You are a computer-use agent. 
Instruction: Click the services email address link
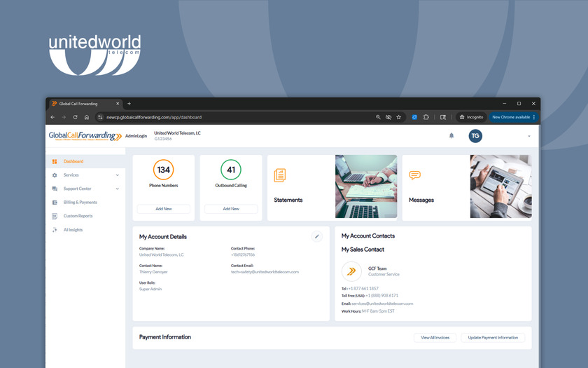click(382, 304)
